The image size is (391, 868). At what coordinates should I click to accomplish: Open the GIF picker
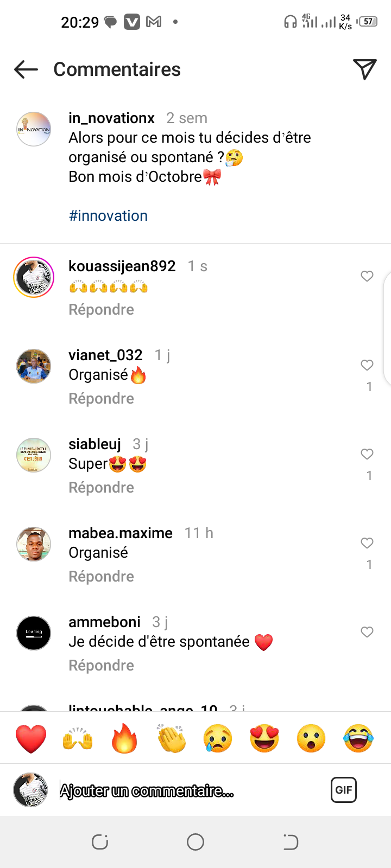(x=344, y=790)
